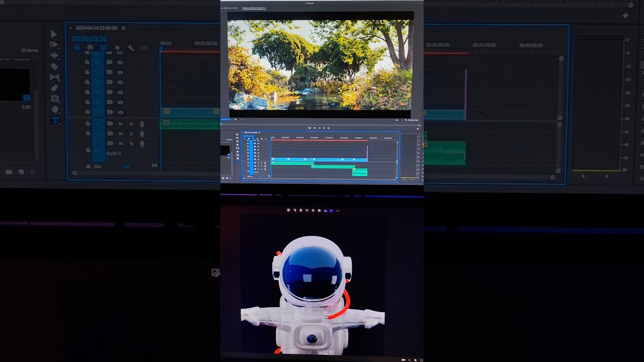The image size is (644, 362).
Task: Toggle nest-sequence insert mode in timeline header
Action: click(x=245, y=139)
